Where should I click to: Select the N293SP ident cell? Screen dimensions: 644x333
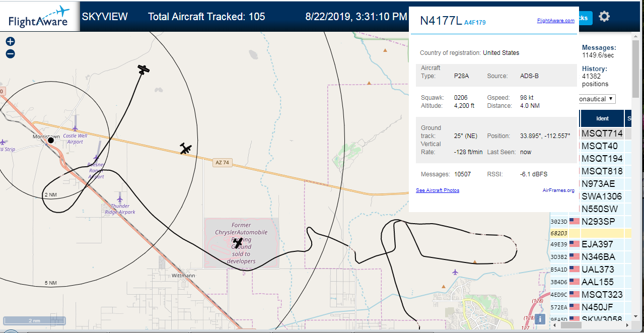coord(602,221)
